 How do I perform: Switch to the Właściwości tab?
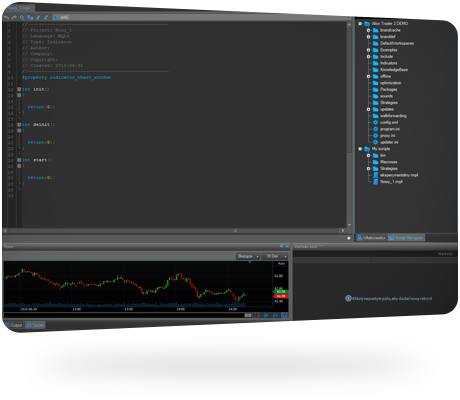pyautogui.click(x=371, y=238)
